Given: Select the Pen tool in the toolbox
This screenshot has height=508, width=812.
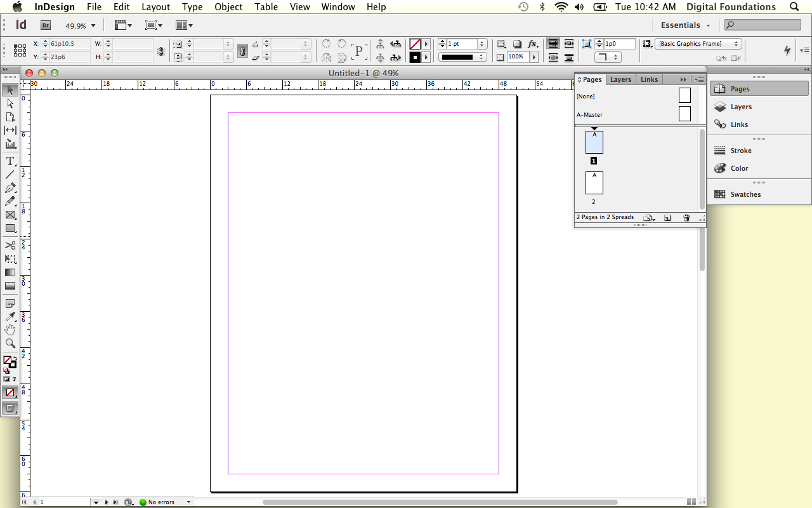Looking at the screenshot, I should pyautogui.click(x=10, y=188).
